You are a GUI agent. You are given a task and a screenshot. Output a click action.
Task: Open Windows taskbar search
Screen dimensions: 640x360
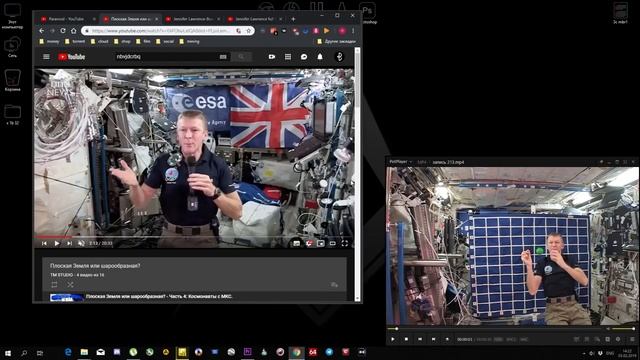[24, 352]
